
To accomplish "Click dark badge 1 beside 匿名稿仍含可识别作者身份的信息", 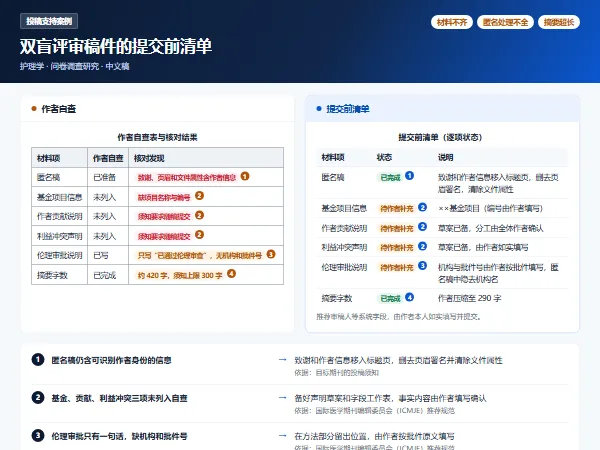I will [38, 360].
